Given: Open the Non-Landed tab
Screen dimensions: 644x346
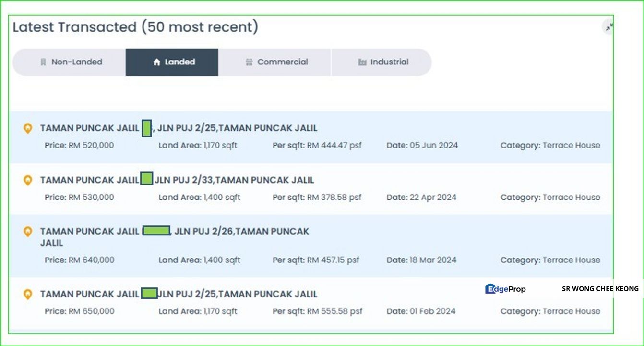Looking at the screenshot, I should click(69, 62).
